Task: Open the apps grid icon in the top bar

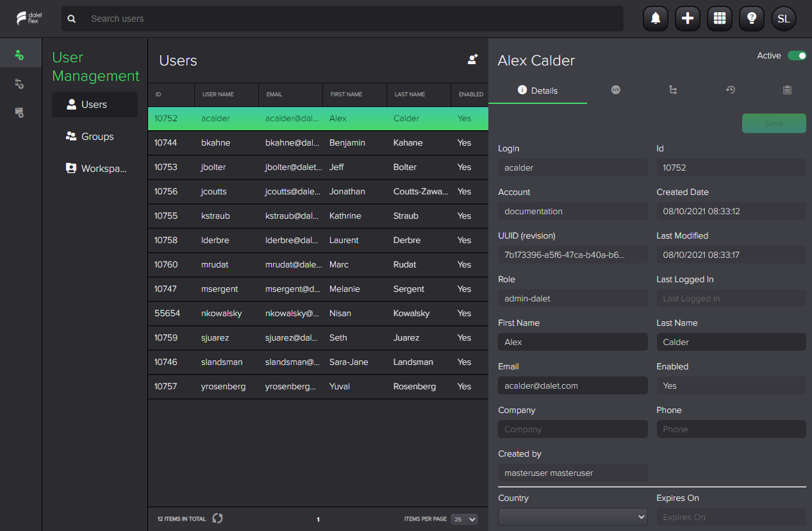Action: 719,19
